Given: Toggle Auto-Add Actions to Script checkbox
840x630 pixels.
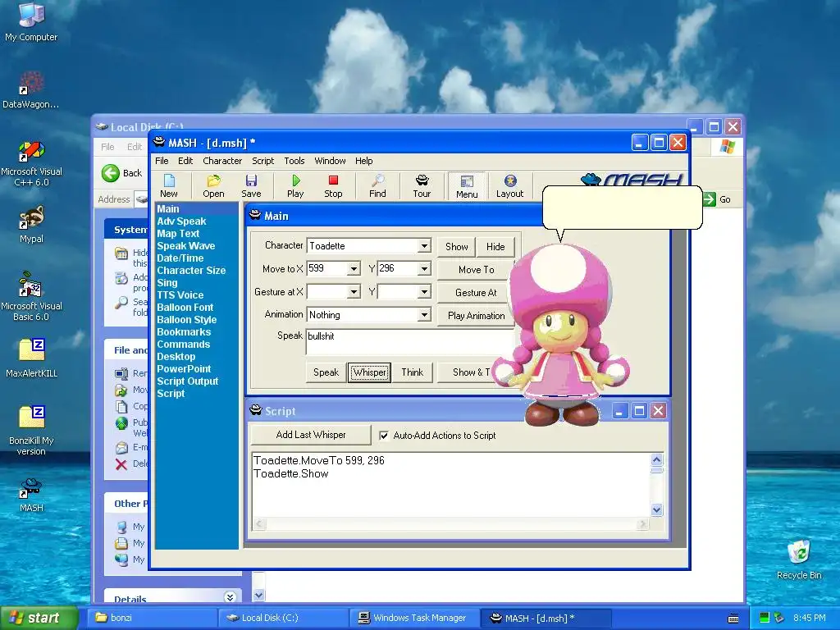Looking at the screenshot, I should coord(384,436).
